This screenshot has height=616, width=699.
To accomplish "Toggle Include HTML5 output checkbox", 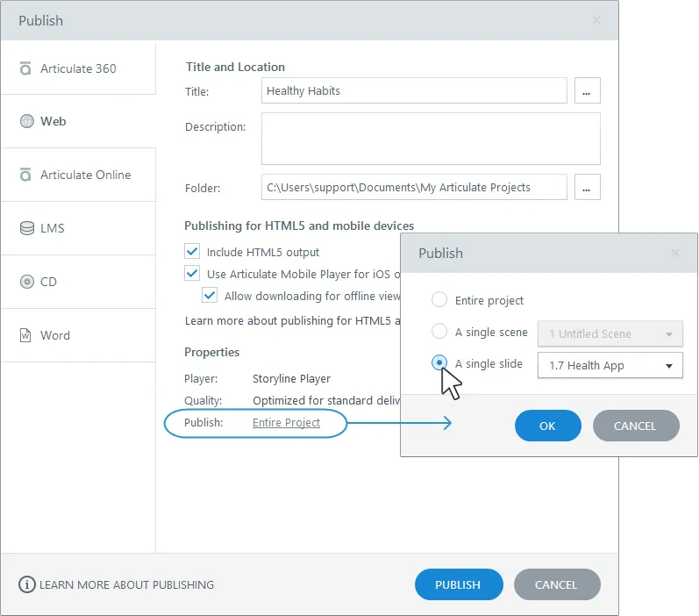I will click(x=192, y=252).
